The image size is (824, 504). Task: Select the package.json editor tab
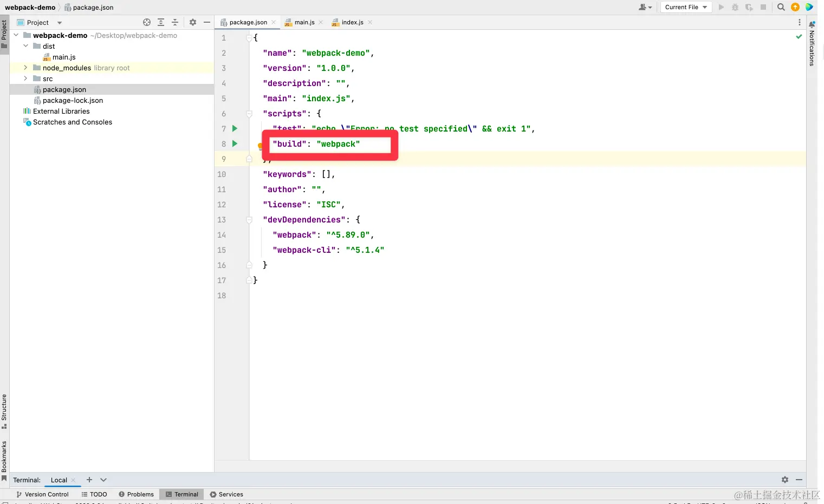click(x=248, y=22)
